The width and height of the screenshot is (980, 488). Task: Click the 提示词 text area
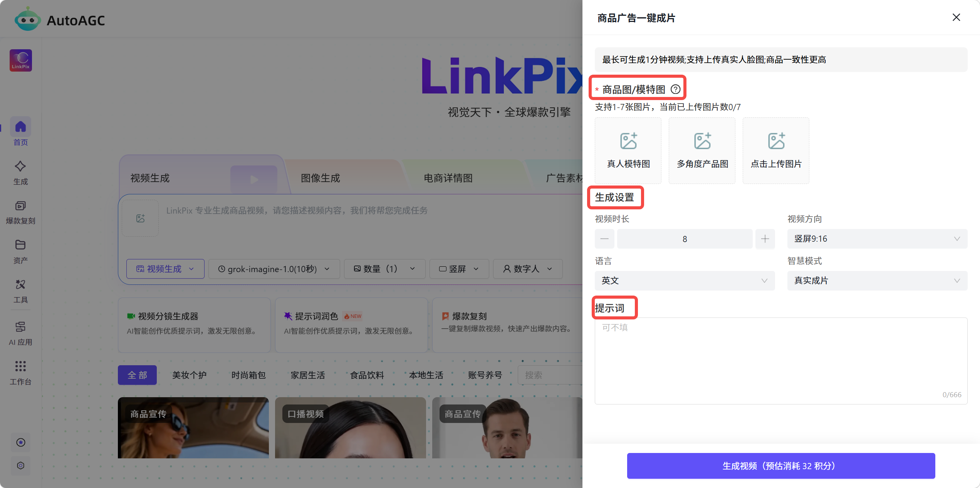tap(781, 361)
